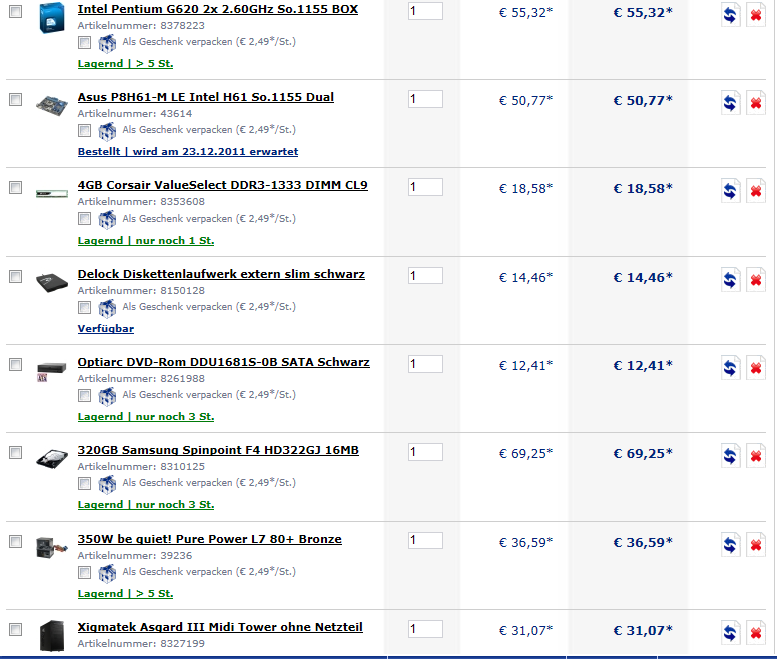The image size is (777, 659).
Task: Select Asus P8H61-M LE row checkbox
Action: pyautogui.click(x=16, y=100)
